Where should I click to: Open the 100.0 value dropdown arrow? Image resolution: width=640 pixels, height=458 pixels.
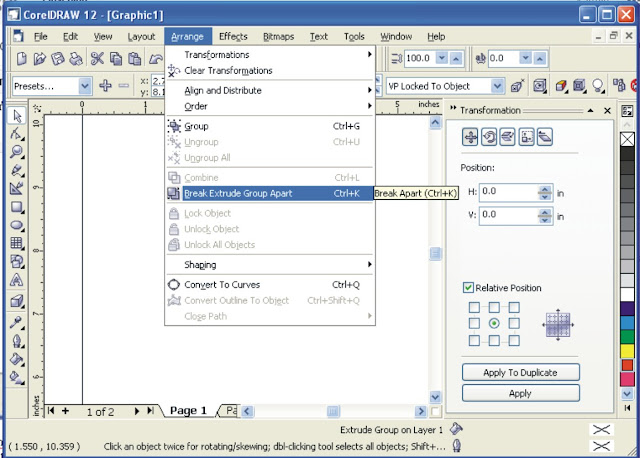(442, 58)
